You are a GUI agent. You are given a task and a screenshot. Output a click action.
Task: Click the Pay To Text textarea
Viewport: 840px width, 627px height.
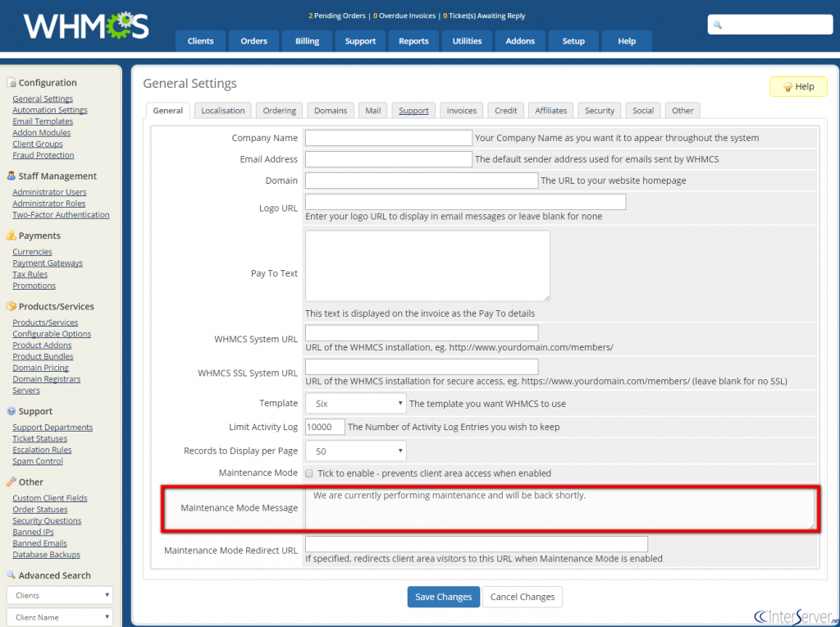[427, 266]
